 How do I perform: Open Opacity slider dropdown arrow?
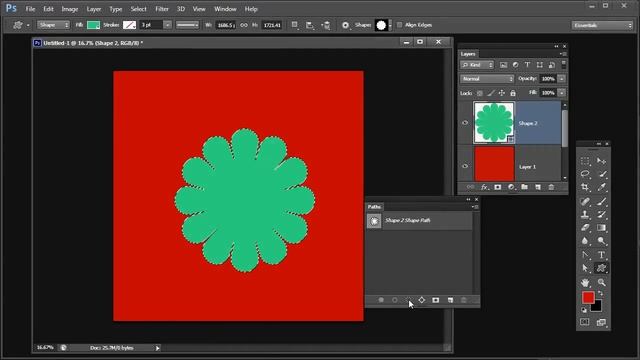[562, 79]
